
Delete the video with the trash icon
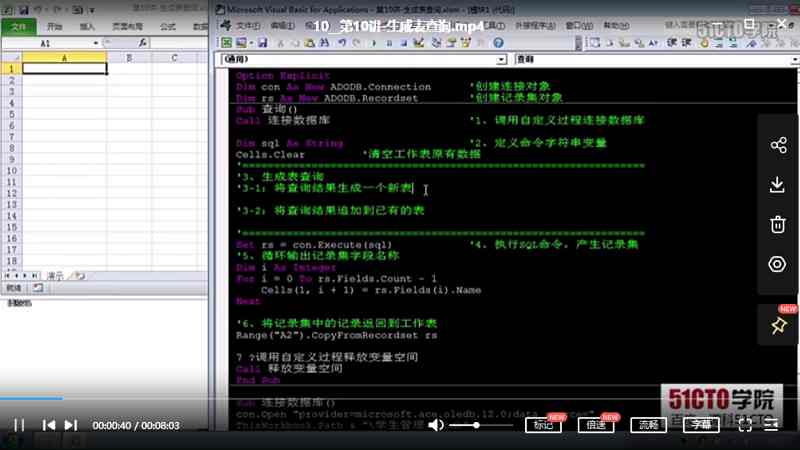coord(777,224)
